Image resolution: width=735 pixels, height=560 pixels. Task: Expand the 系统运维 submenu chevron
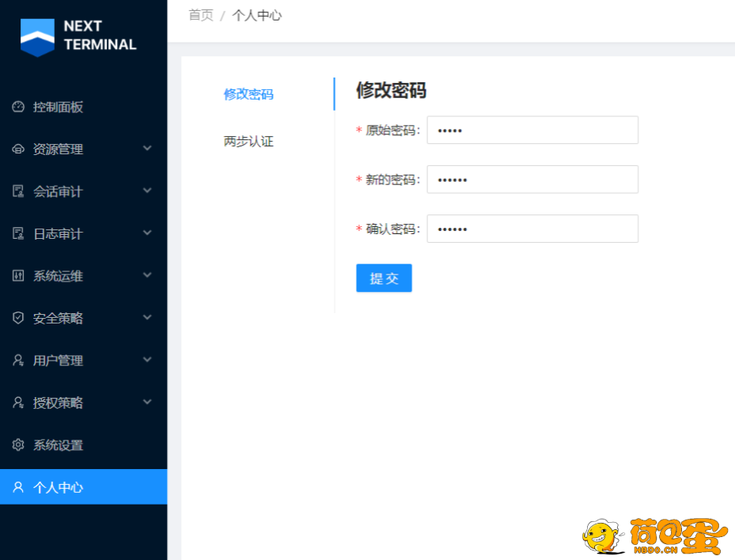tap(147, 275)
